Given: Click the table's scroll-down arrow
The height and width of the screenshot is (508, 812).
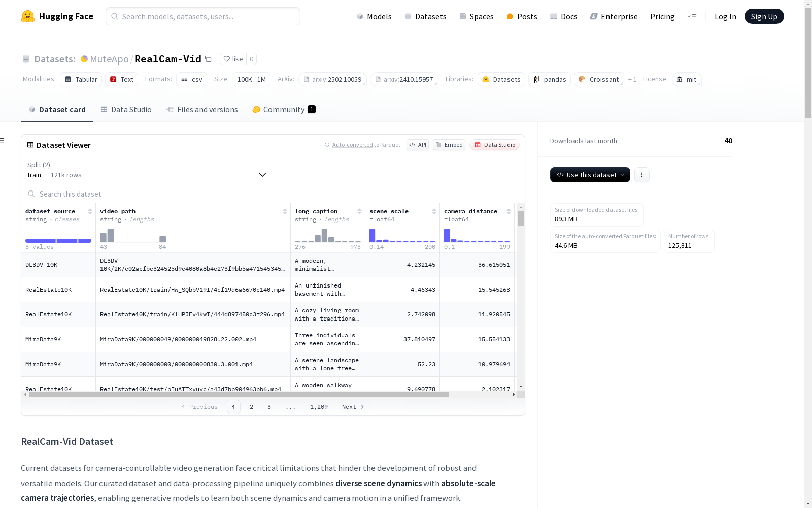Looking at the screenshot, I should 521,387.
